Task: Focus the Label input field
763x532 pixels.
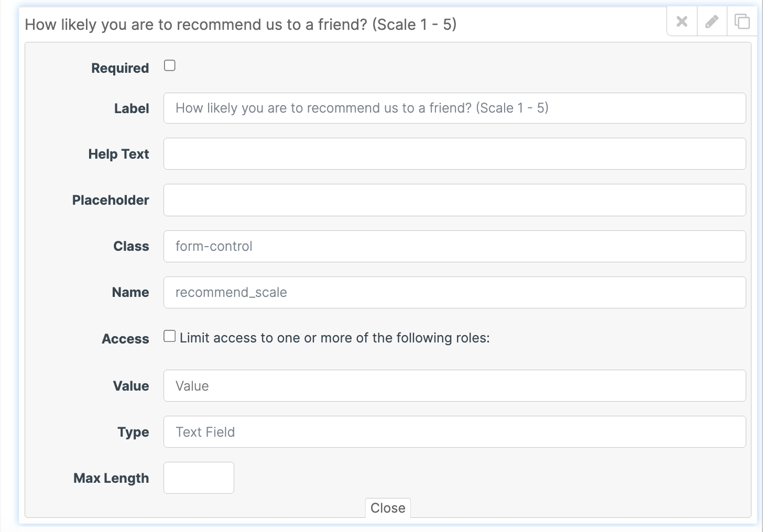Action: [x=454, y=108]
